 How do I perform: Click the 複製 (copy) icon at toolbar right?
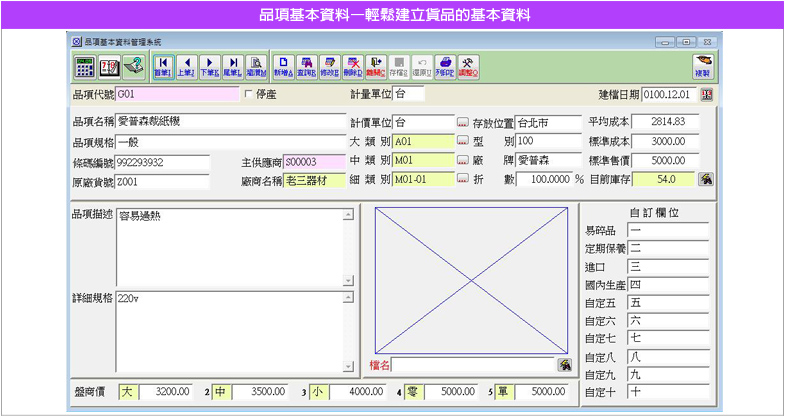[702, 66]
